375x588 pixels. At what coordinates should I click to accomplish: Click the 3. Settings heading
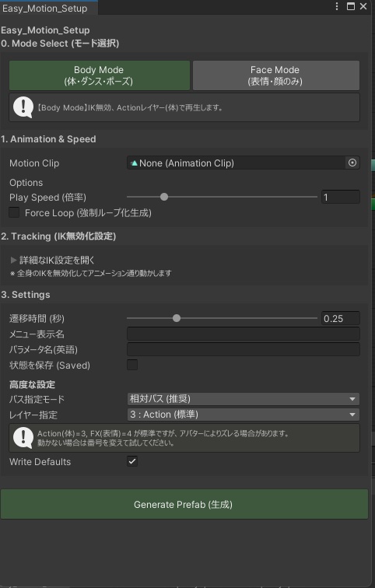pos(26,295)
